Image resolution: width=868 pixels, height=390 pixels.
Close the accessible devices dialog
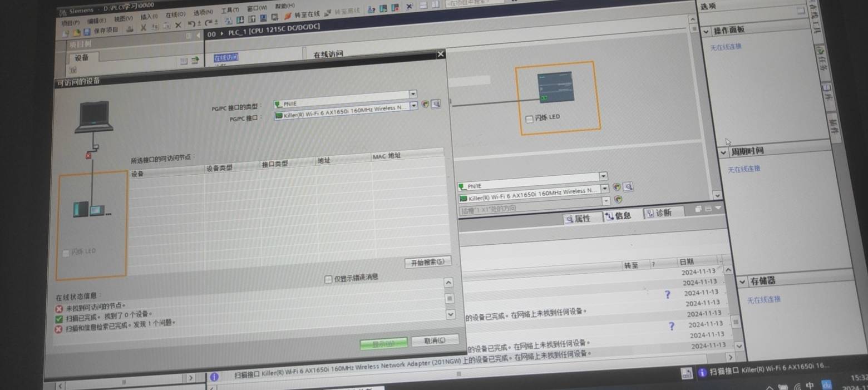tap(441, 54)
